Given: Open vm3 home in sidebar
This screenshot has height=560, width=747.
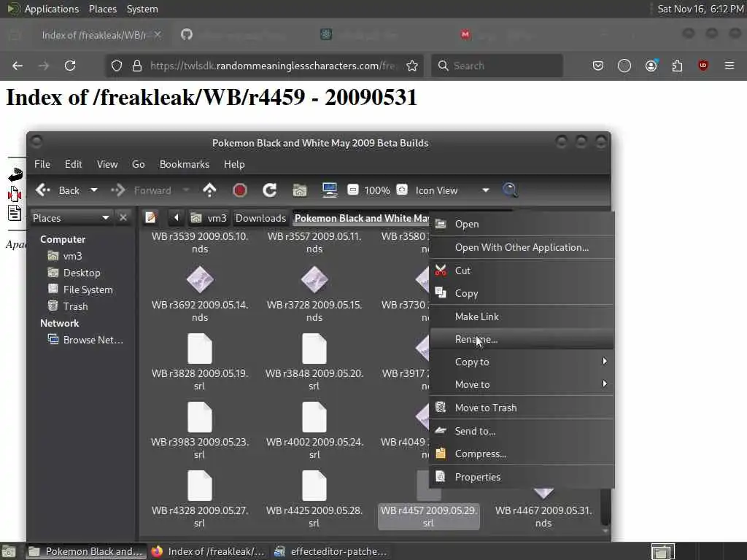Looking at the screenshot, I should coord(72,256).
